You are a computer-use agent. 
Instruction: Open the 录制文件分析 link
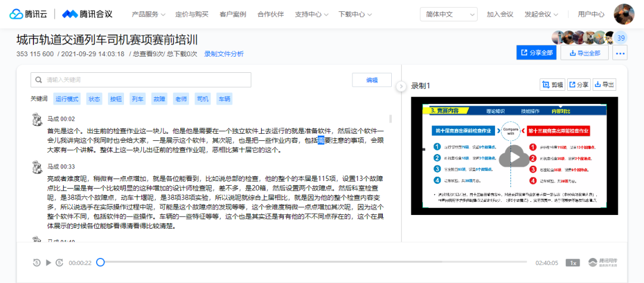[224, 54]
